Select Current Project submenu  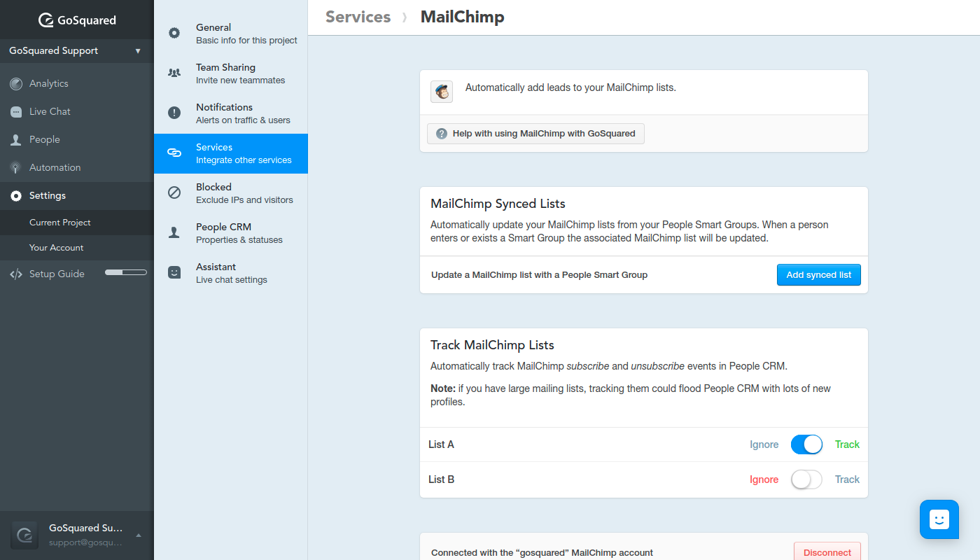(77, 223)
